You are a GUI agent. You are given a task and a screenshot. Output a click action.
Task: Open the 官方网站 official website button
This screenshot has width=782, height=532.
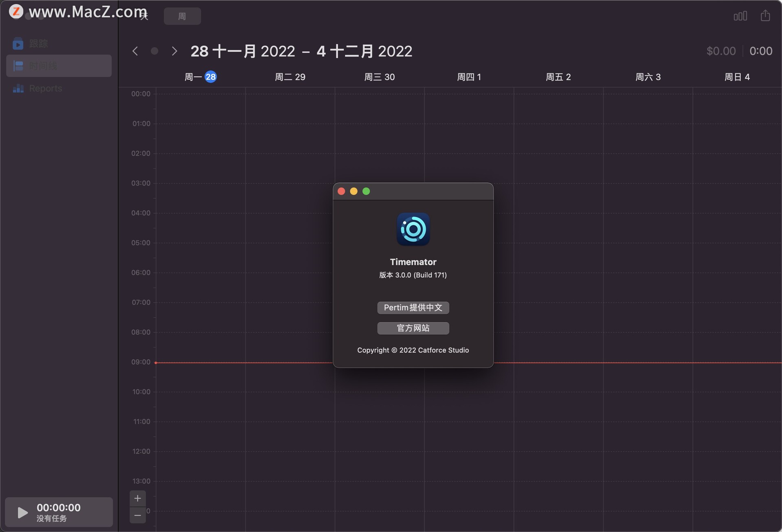click(x=413, y=328)
